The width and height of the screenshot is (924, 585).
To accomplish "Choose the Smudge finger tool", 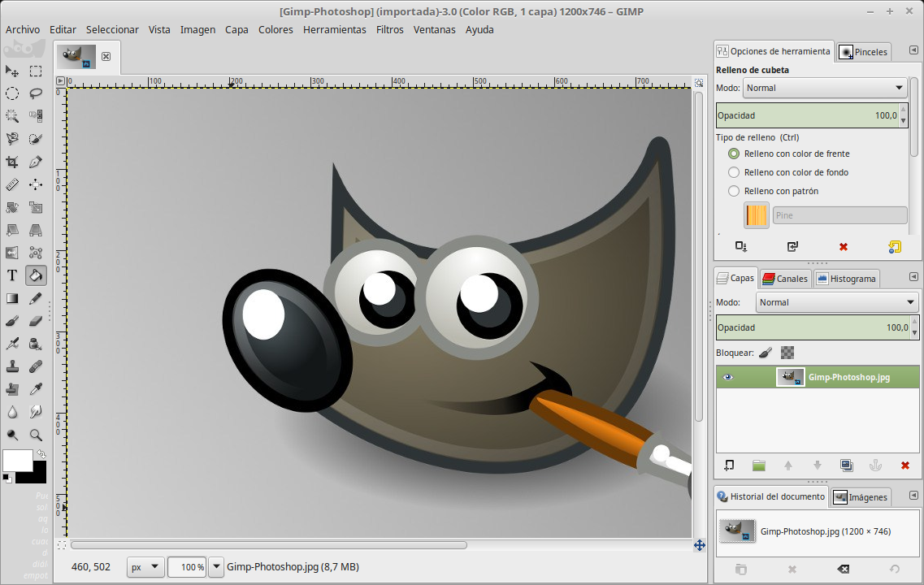I will coord(36,412).
